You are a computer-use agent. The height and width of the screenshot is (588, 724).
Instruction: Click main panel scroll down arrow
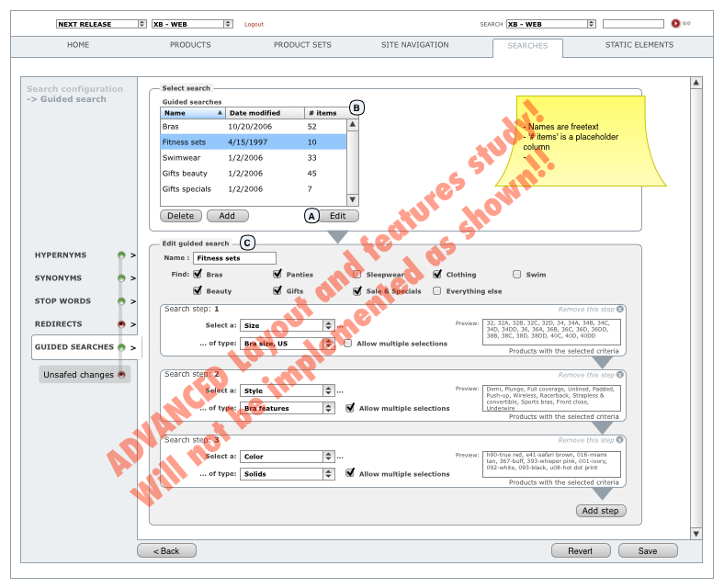(x=696, y=534)
